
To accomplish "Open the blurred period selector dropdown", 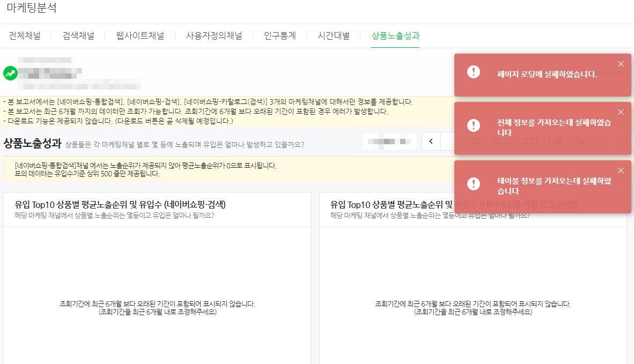I will [x=389, y=142].
